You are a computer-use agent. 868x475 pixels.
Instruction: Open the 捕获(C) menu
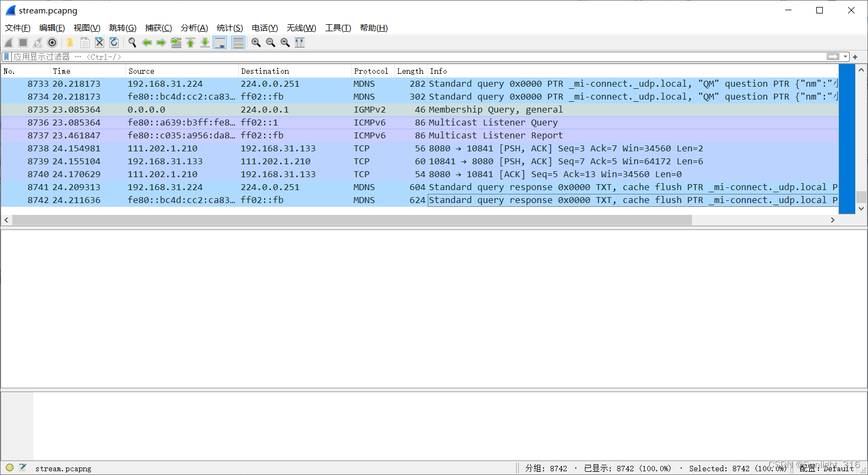[x=159, y=28]
